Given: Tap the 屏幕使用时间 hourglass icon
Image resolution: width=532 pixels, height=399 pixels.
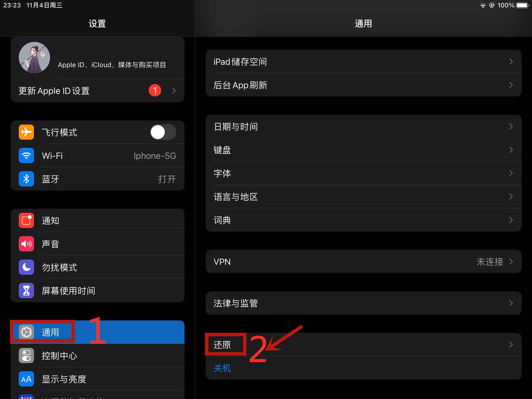Looking at the screenshot, I should pyautogui.click(x=26, y=291).
